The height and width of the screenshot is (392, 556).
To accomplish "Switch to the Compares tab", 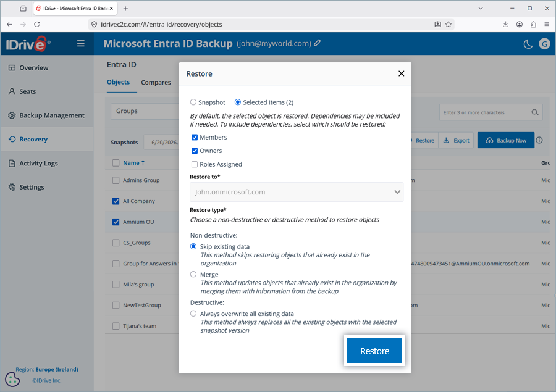I will click(156, 82).
